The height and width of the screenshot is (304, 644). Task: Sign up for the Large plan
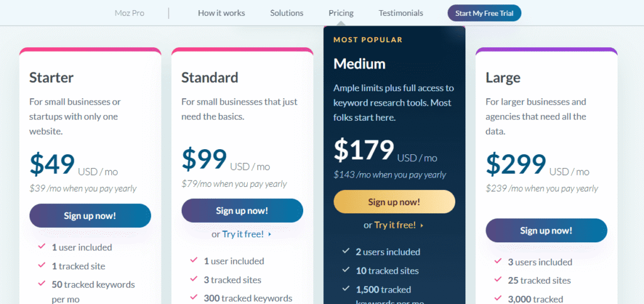[547, 230]
